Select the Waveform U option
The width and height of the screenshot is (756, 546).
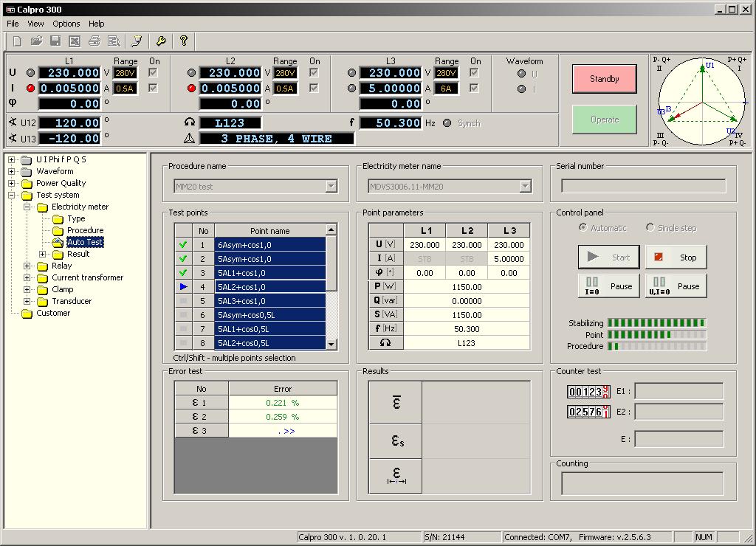click(x=521, y=74)
